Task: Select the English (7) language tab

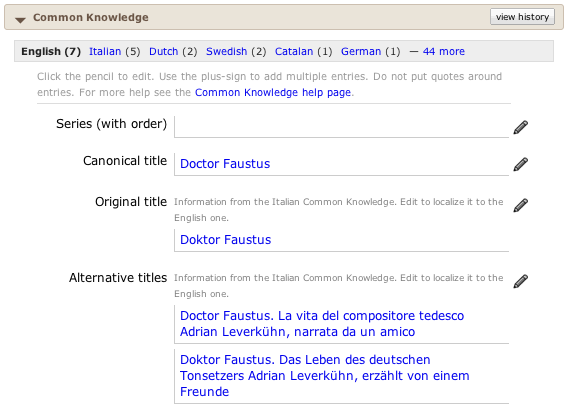Action: [51, 51]
